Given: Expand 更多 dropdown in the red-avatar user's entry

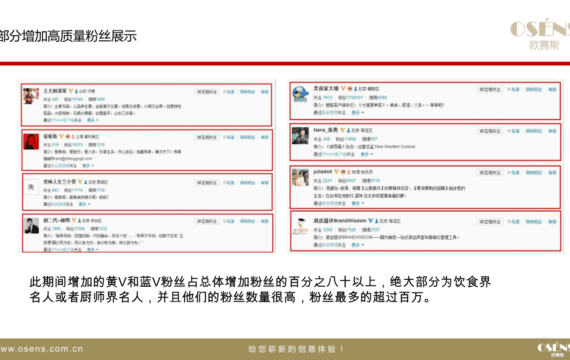Looking at the screenshot, I should [x=88, y=166].
